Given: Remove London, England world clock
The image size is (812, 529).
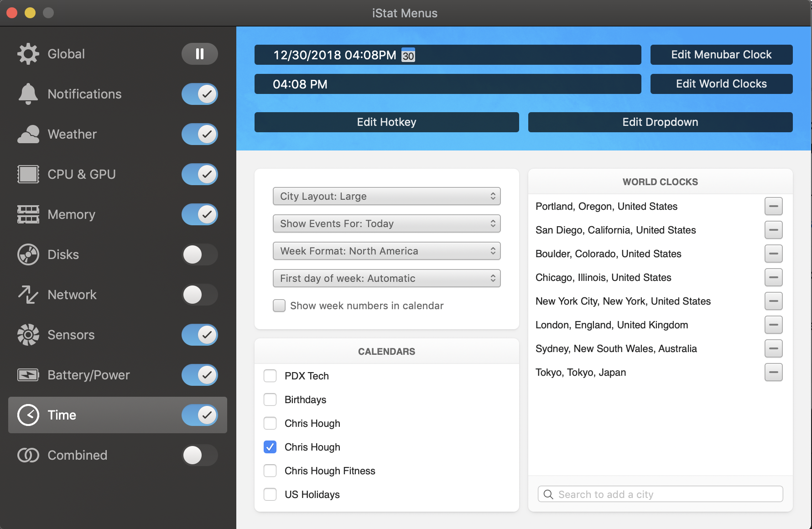Looking at the screenshot, I should pyautogui.click(x=774, y=325).
